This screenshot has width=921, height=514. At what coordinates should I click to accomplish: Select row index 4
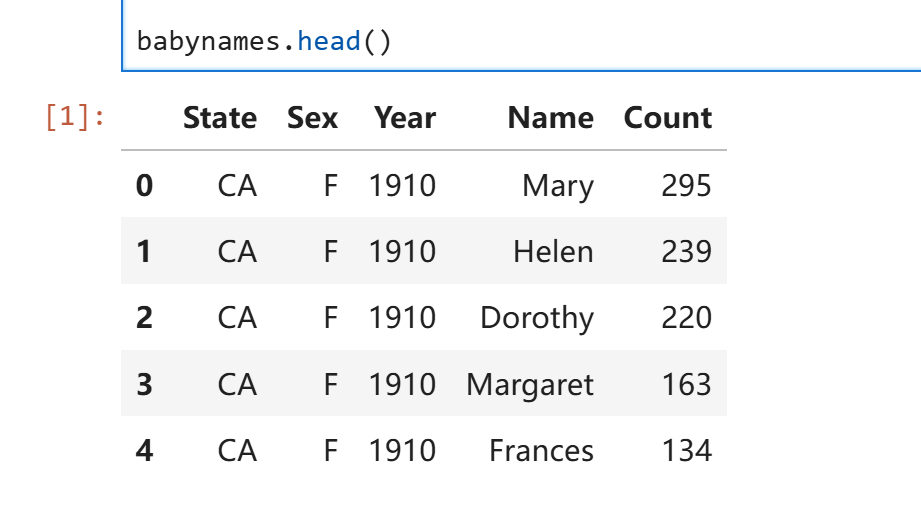[x=144, y=451]
